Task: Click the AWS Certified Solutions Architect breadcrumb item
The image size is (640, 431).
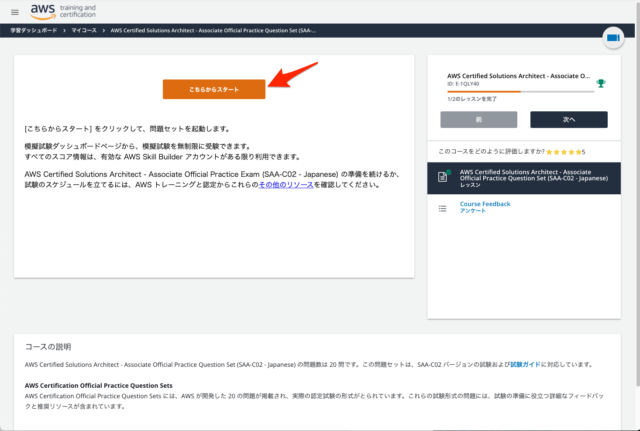Action: coord(213,31)
